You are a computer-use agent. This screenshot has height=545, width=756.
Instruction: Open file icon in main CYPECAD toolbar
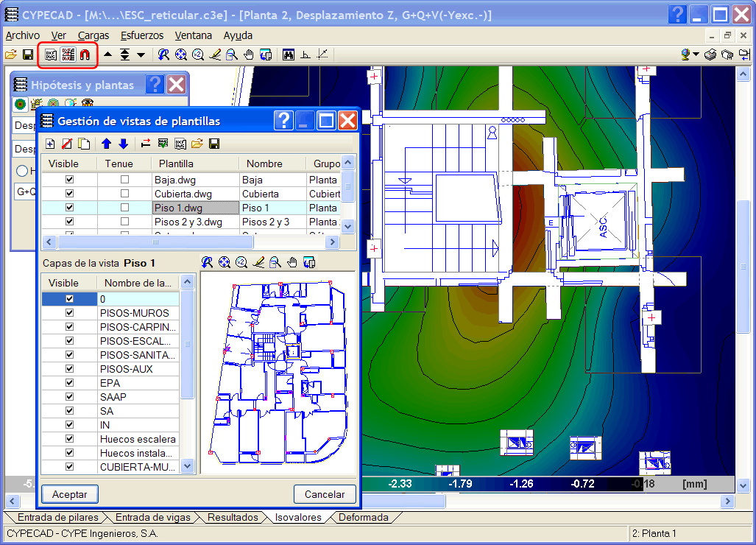coord(10,54)
